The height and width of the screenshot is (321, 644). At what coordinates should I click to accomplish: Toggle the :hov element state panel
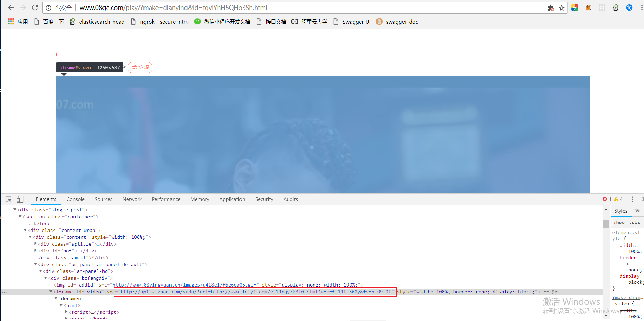click(x=619, y=223)
